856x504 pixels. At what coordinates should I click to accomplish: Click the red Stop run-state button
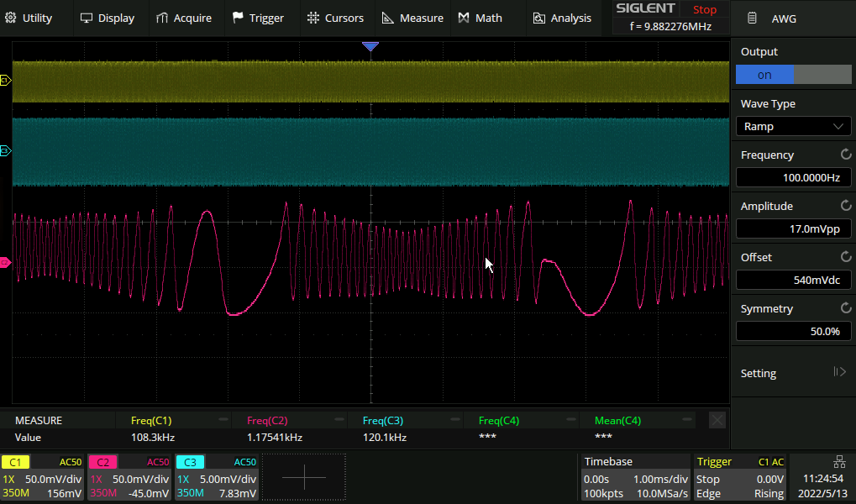click(x=704, y=10)
